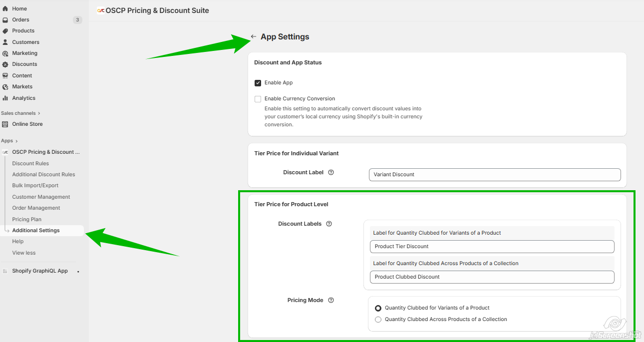Open Bulk Import/Export page

click(35, 186)
